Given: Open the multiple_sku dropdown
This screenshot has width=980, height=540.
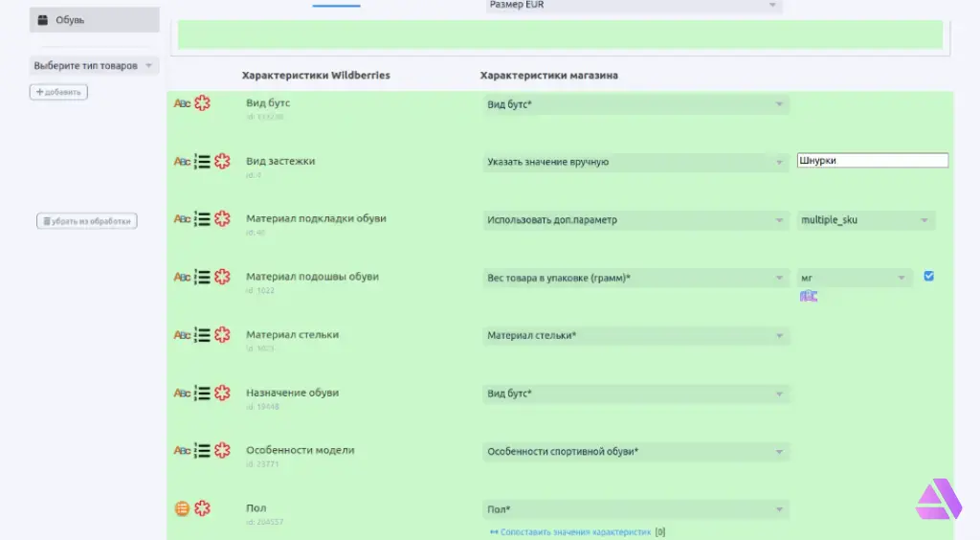Looking at the screenshot, I should pos(865,220).
